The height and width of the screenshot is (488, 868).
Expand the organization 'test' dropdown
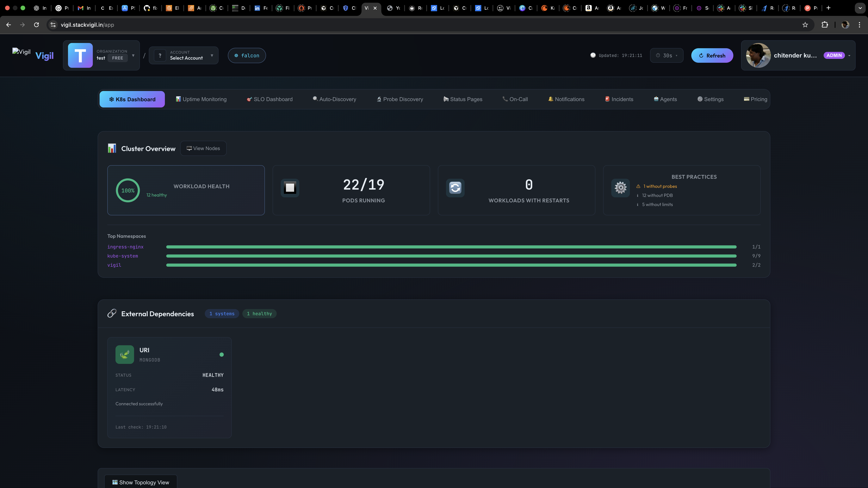tap(133, 55)
